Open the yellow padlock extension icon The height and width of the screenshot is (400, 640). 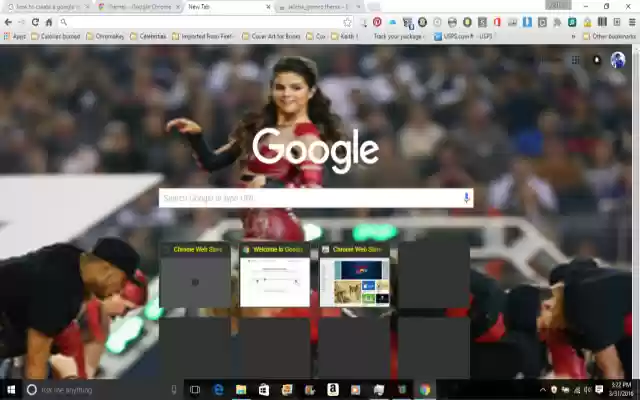[x=587, y=22]
